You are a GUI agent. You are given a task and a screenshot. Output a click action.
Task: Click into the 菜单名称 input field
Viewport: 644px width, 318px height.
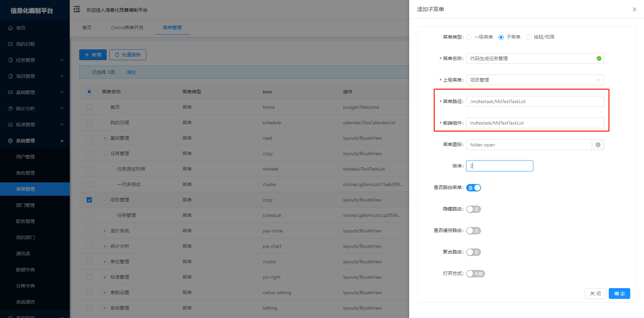coord(535,58)
